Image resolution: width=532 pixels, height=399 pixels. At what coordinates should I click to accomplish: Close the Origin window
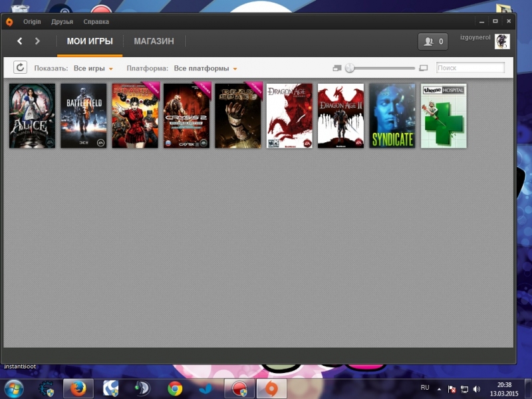(509, 21)
